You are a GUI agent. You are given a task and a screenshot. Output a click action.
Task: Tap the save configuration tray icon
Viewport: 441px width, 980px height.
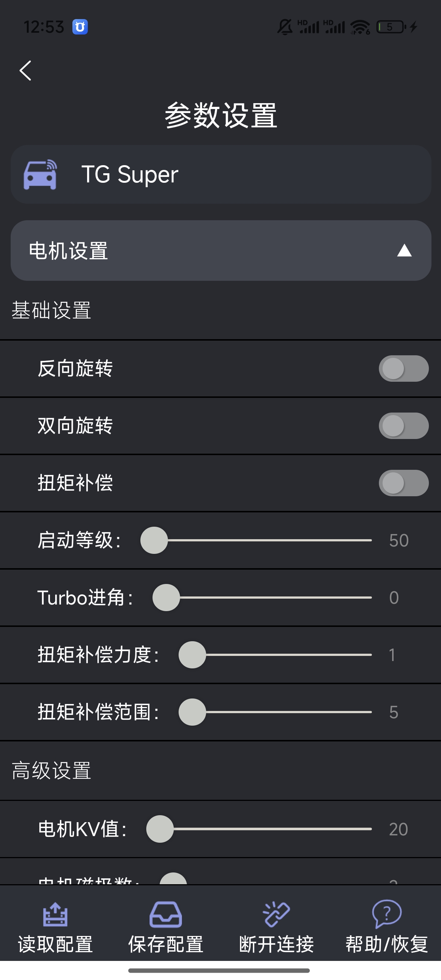166,914
